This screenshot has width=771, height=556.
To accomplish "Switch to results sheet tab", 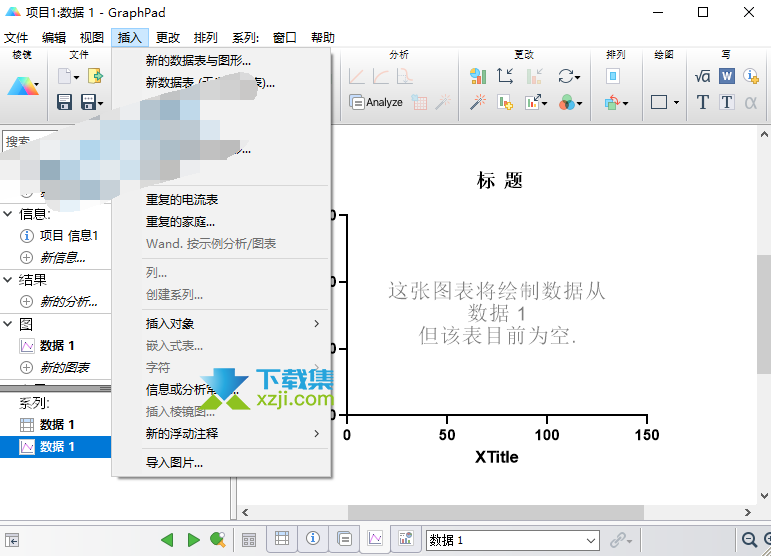I will (x=345, y=539).
